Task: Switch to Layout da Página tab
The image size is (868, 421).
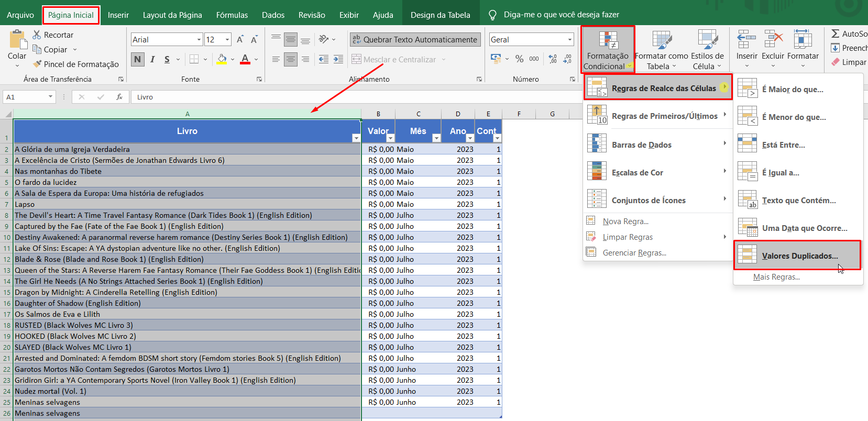Action: (x=172, y=15)
